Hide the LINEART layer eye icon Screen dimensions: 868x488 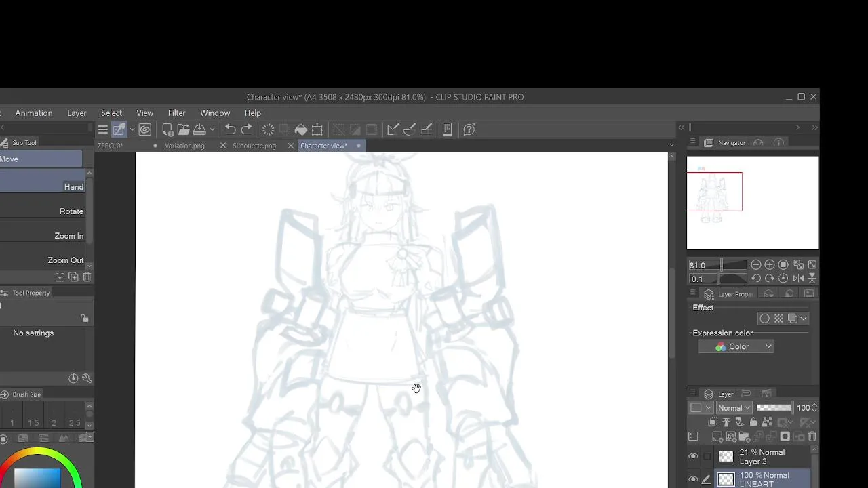(x=693, y=480)
